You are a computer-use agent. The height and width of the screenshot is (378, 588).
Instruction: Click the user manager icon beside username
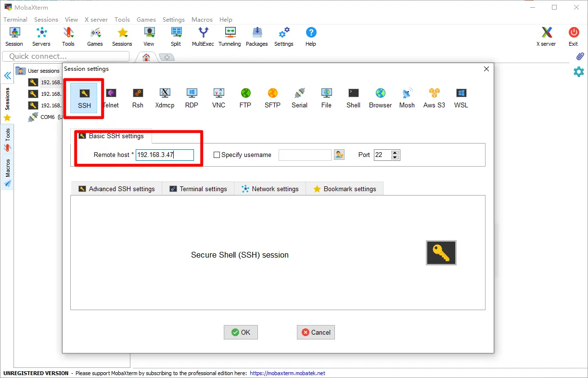[x=339, y=155]
